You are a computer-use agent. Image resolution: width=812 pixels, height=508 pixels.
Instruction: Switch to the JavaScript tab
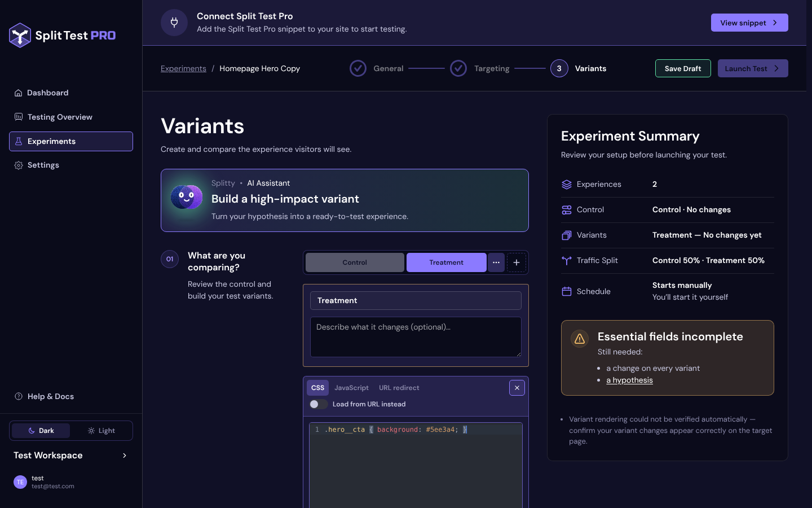coord(351,388)
